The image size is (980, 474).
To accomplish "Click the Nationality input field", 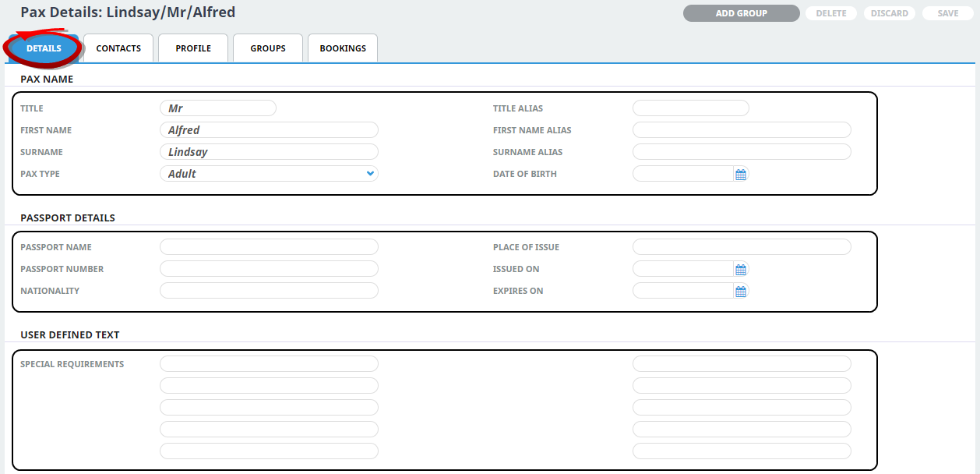I will pyautogui.click(x=269, y=291).
